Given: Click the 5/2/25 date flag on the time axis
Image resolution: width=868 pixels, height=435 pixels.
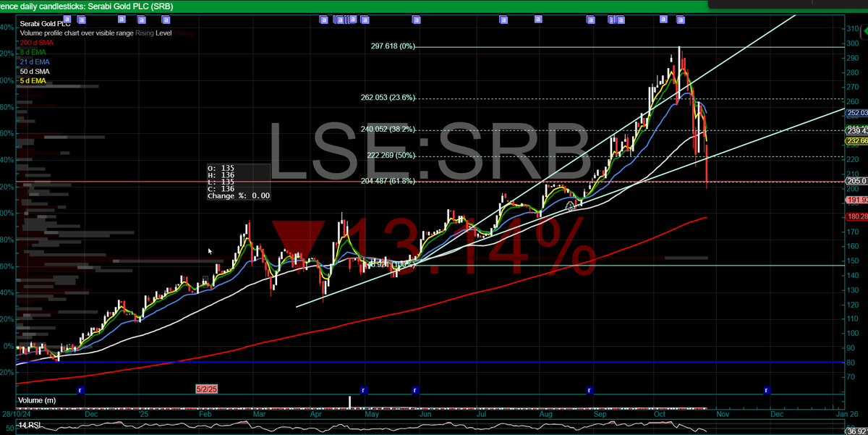Looking at the screenshot, I should [x=207, y=389].
